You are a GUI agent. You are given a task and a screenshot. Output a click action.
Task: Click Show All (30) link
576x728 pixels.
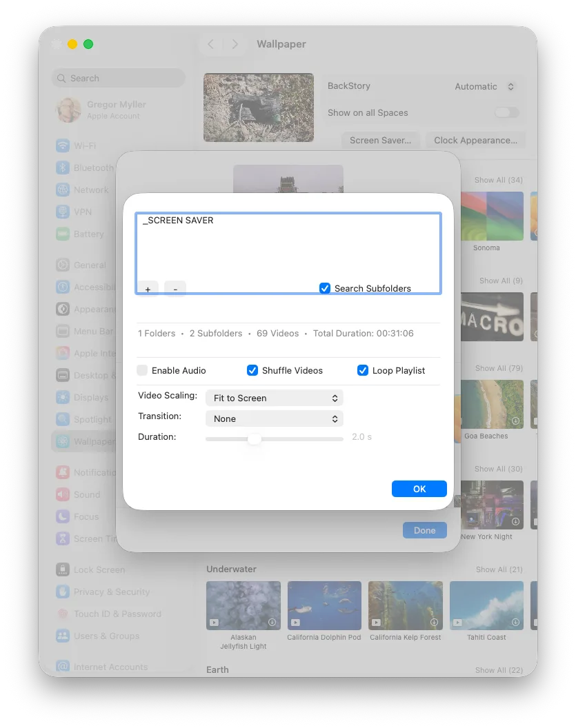(x=499, y=469)
